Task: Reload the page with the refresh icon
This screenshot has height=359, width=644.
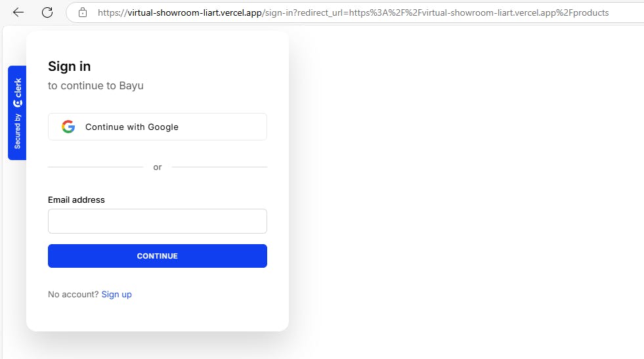Action: pyautogui.click(x=47, y=12)
